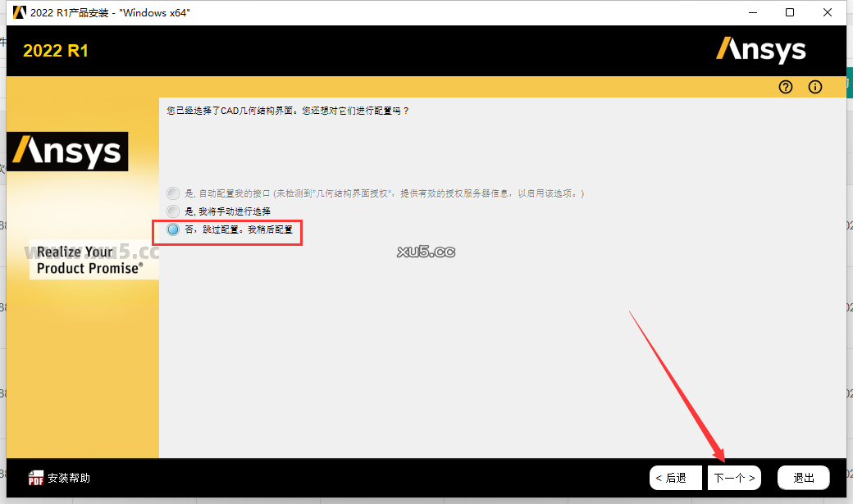Click the Ansys logo in the left panel
Screen dimensions: 853x504
coord(67,152)
